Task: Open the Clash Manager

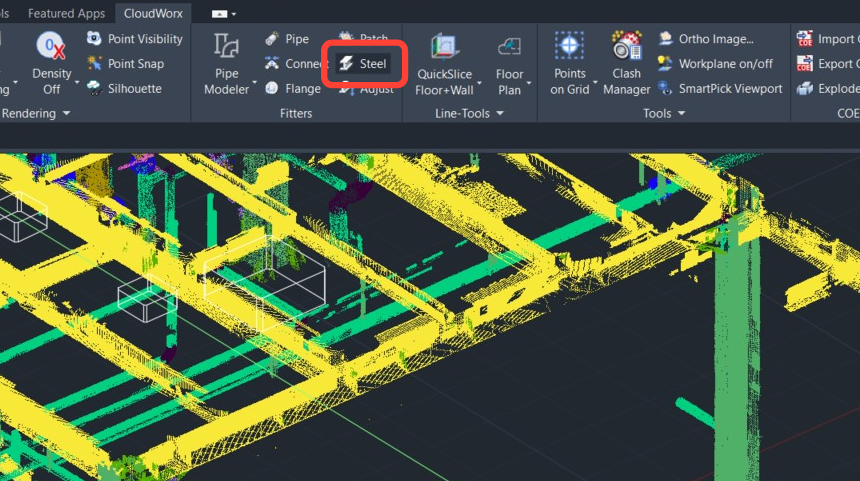Action: [x=626, y=64]
